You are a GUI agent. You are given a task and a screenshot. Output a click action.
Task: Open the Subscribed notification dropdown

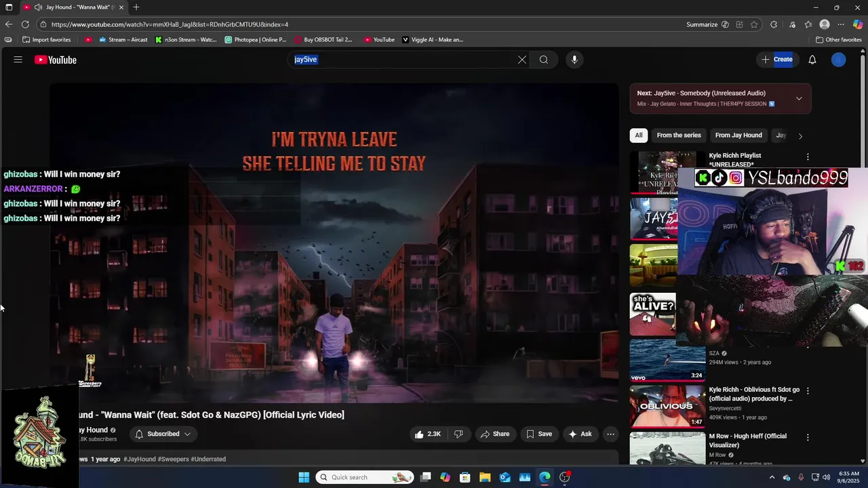point(163,434)
